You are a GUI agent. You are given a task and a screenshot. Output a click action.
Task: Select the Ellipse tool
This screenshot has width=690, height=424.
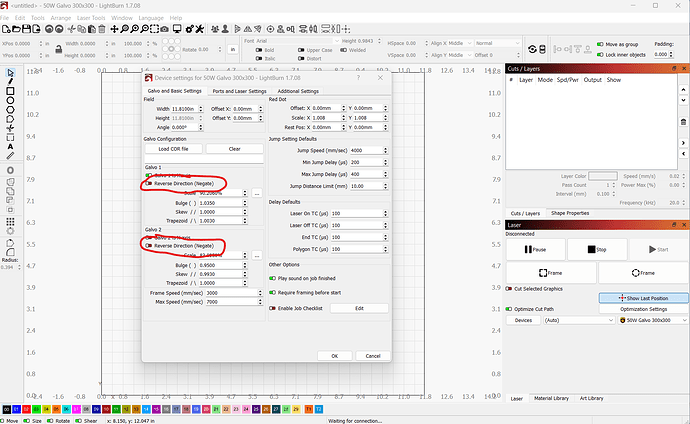click(x=10, y=100)
